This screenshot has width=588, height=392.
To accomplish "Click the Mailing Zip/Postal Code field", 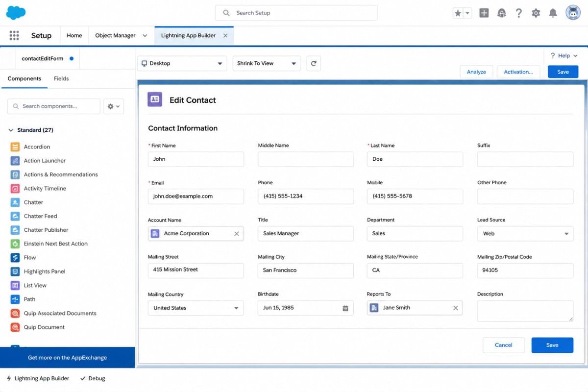I will point(525,270).
